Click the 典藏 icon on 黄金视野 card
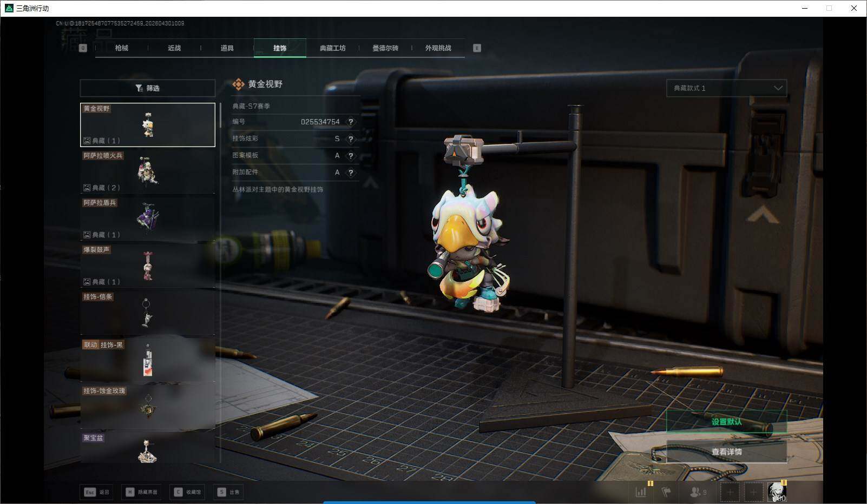This screenshot has width=867, height=504. coord(87,141)
